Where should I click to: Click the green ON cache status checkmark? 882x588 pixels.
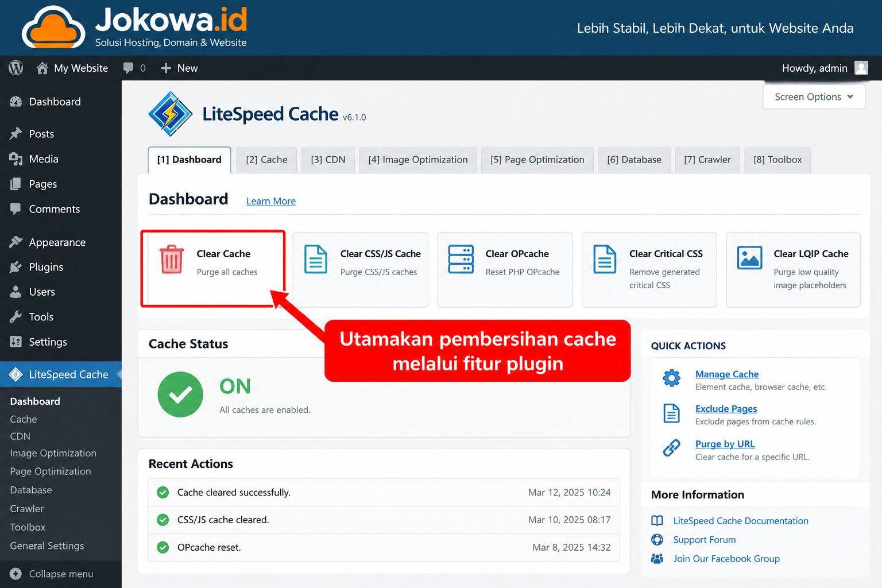coord(180,394)
